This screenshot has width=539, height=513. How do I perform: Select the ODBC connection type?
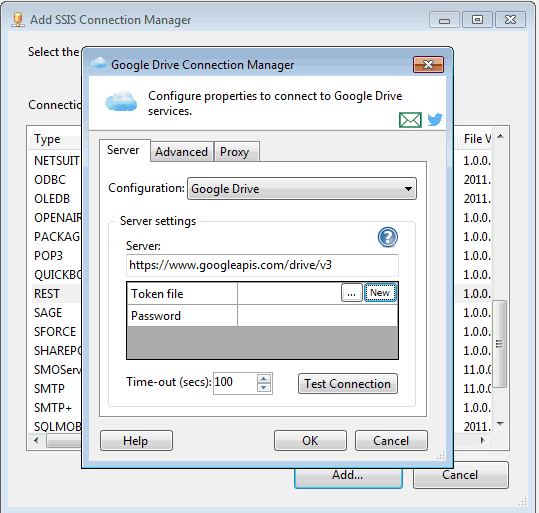(x=50, y=179)
